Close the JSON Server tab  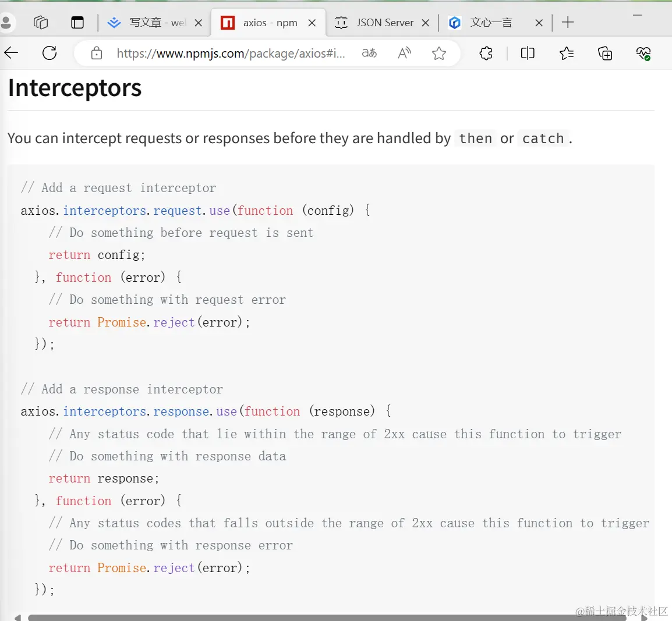(426, 23)
